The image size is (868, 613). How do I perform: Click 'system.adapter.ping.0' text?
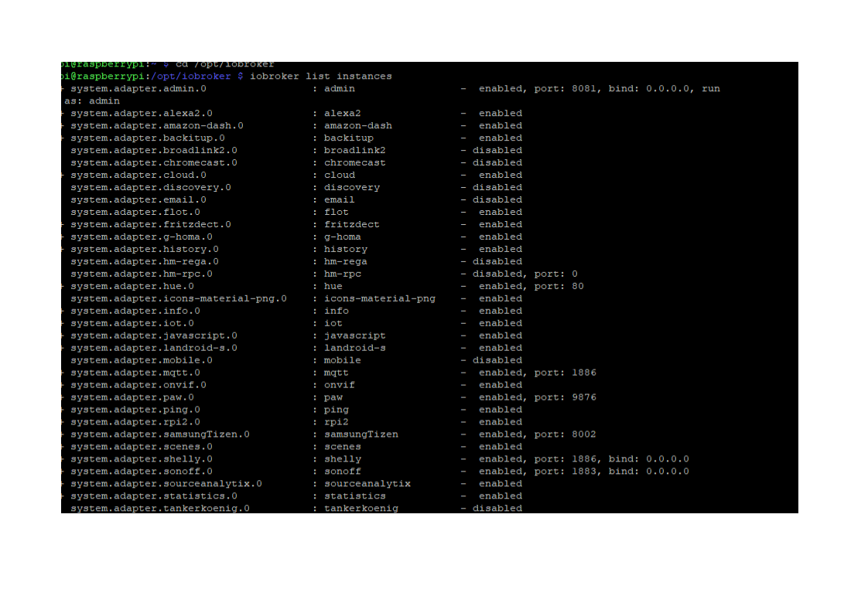[135, 410]
